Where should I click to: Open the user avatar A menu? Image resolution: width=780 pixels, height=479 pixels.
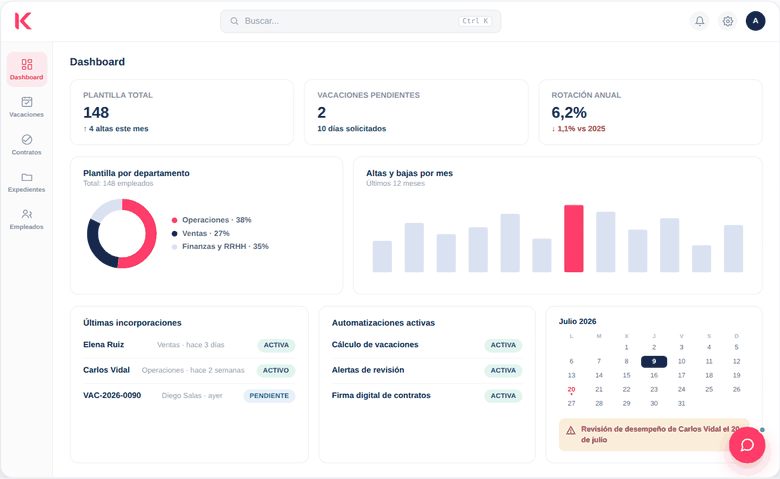(x=755, y=21)
